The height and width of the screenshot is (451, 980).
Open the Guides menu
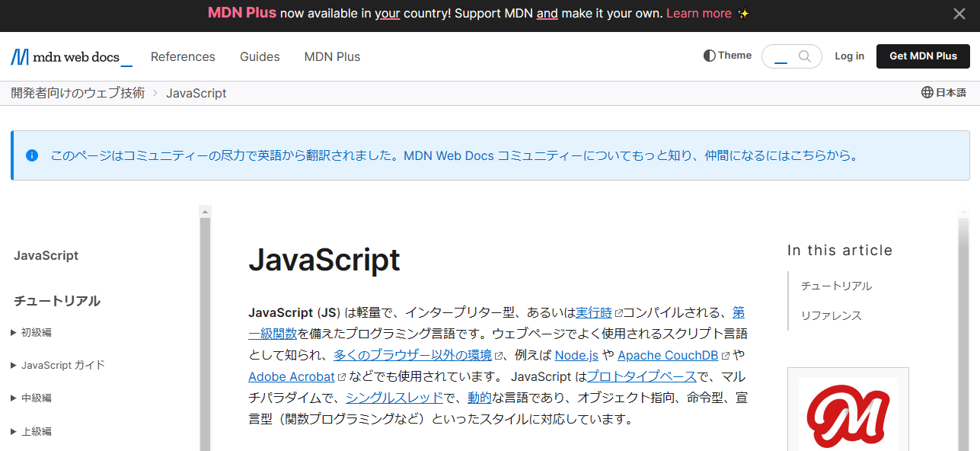coord(260,57)
